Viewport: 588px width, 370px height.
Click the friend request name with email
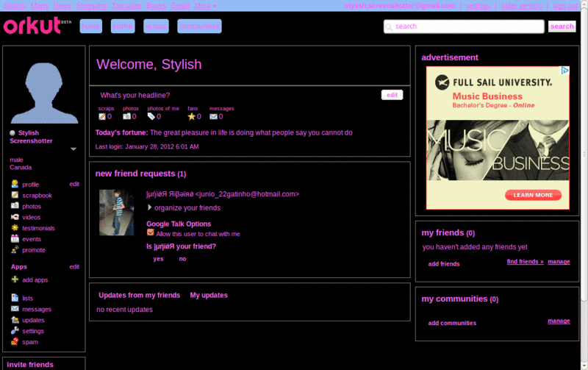[223, 194]
